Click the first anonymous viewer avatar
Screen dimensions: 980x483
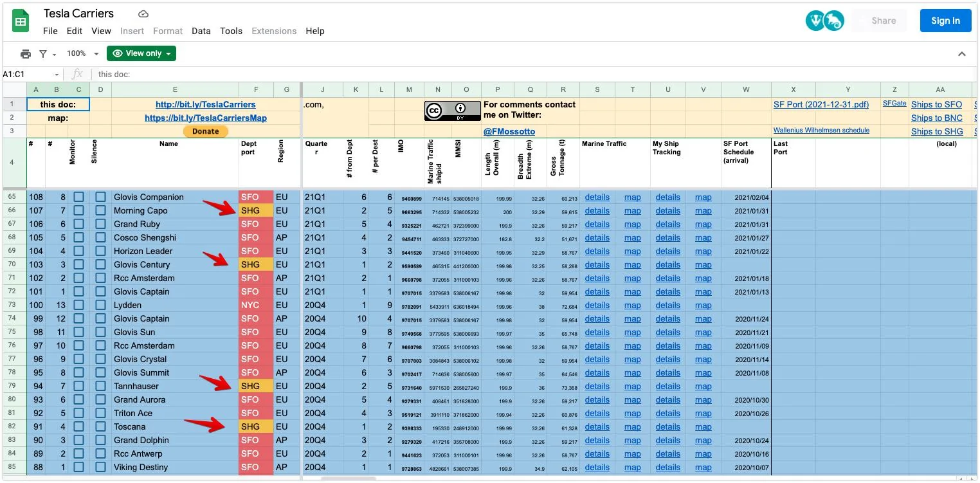pyautogui.click(x=815, y=21)
